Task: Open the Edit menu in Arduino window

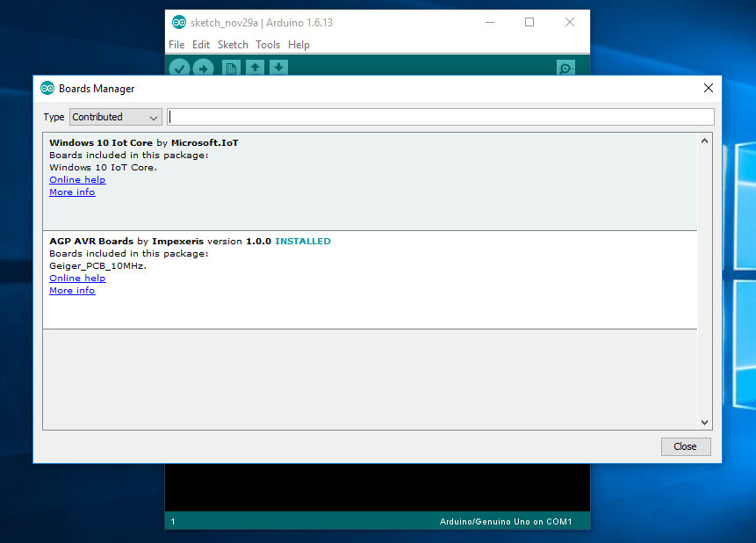Action: (200, 45)
